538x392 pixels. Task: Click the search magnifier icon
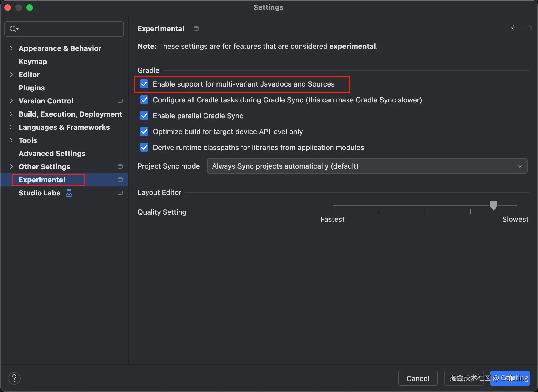13,29
